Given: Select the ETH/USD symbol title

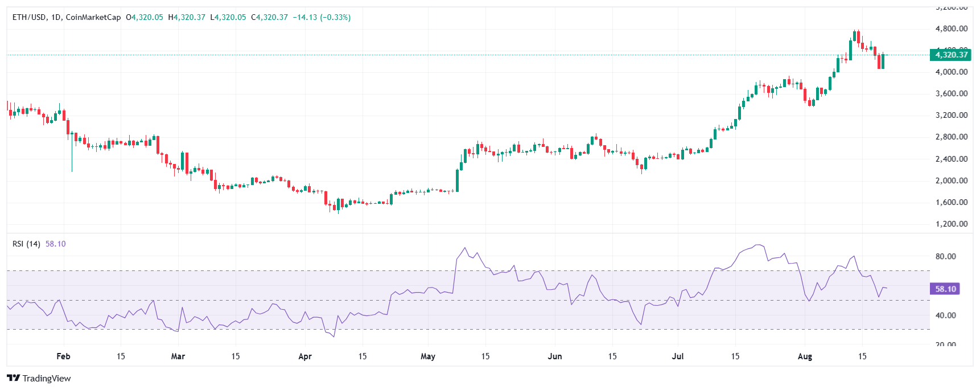Looking at the screenshot, I should pyautogui.click(x=29, y=18).
